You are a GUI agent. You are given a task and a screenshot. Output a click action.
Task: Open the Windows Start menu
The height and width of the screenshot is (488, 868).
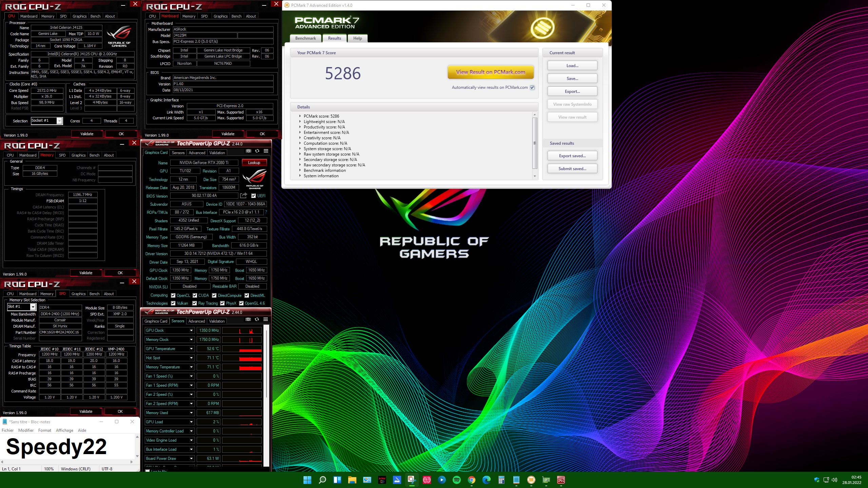tap(307, 480)
